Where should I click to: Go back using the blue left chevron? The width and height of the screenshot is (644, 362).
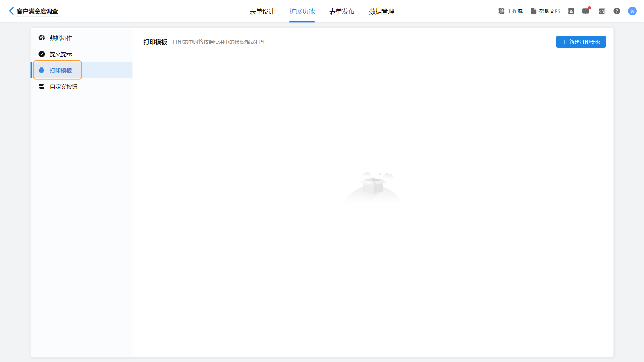11,11
